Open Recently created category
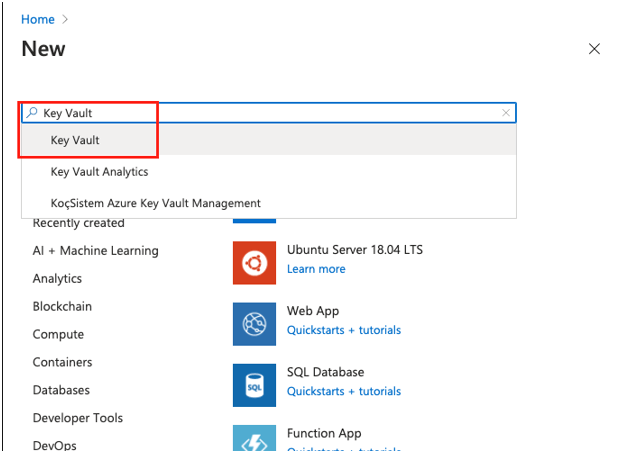Viewport: 626px width, 451px height. point(78,223)
